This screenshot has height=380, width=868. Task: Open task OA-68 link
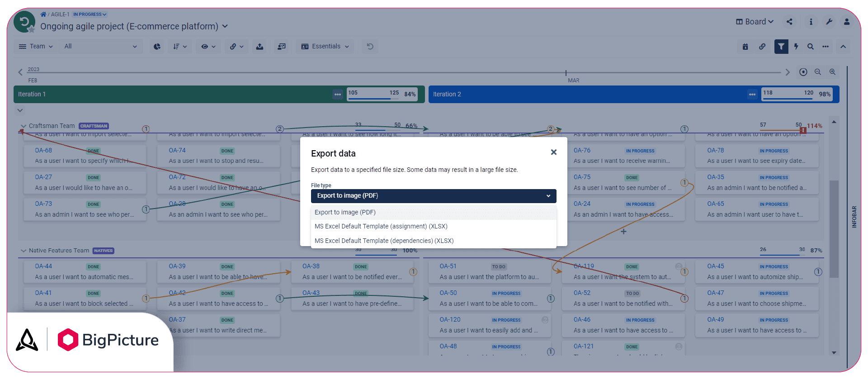[x=43, y=150]
